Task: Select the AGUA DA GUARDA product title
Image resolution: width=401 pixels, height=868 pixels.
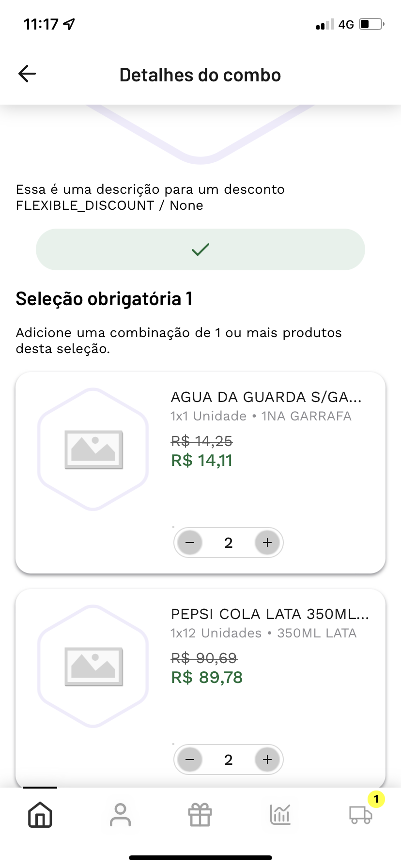Action: click(266, 397)
